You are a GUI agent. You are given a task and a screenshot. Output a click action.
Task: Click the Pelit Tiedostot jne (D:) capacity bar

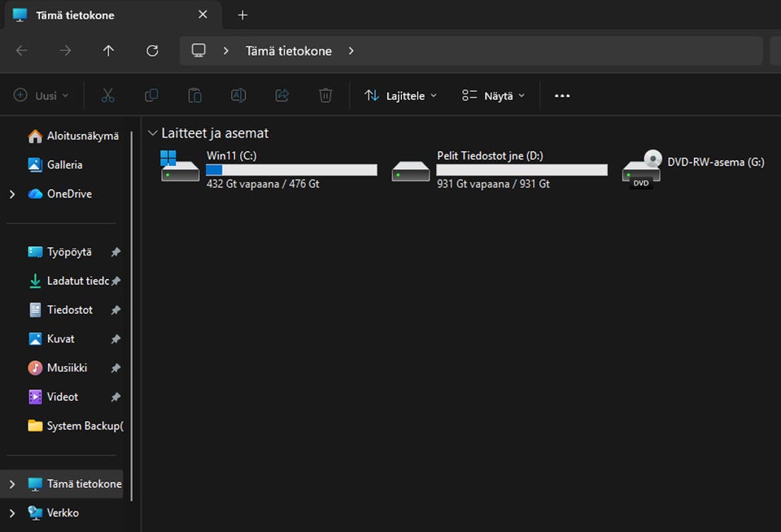(521, 170)
